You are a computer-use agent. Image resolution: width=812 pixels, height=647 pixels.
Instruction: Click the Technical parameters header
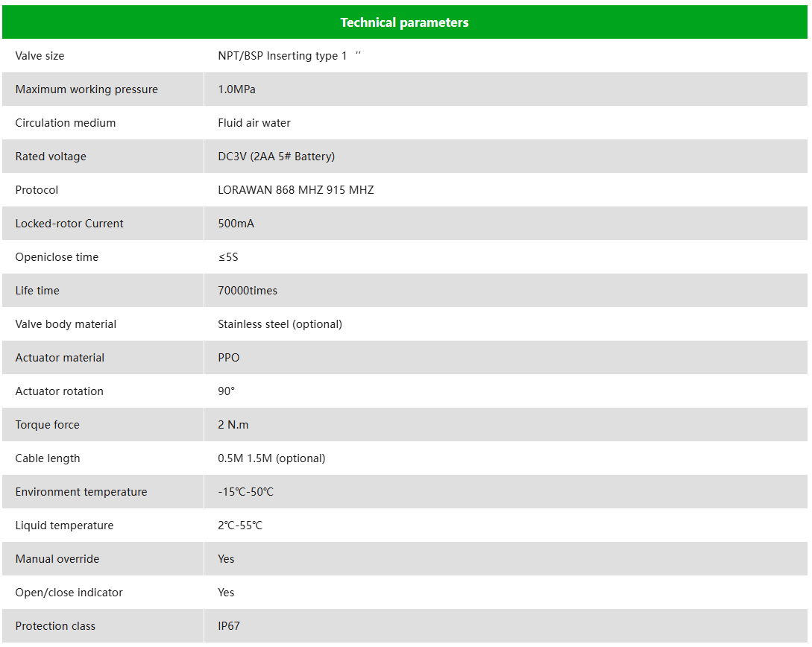(x=404, y=22)
